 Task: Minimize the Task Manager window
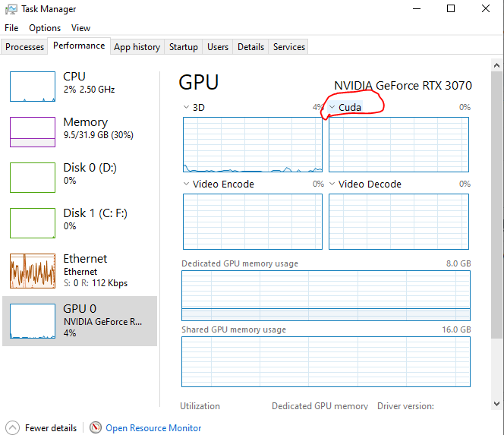[417, 8]
